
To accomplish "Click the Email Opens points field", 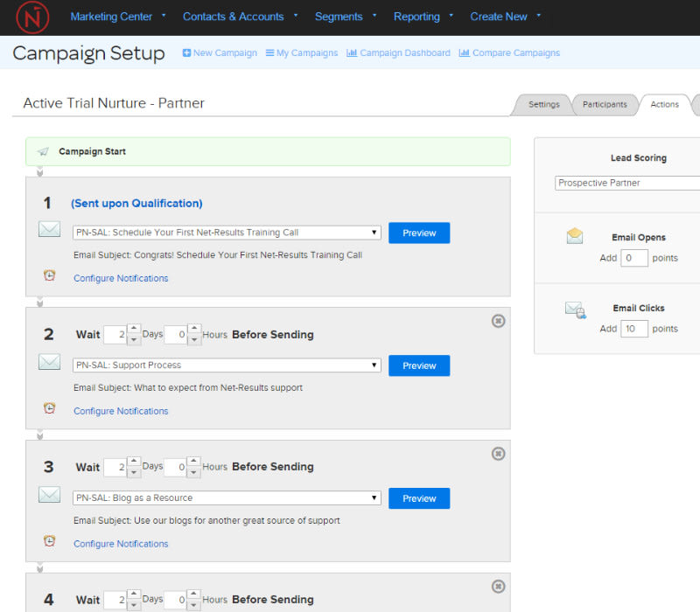I will [633, 258].
